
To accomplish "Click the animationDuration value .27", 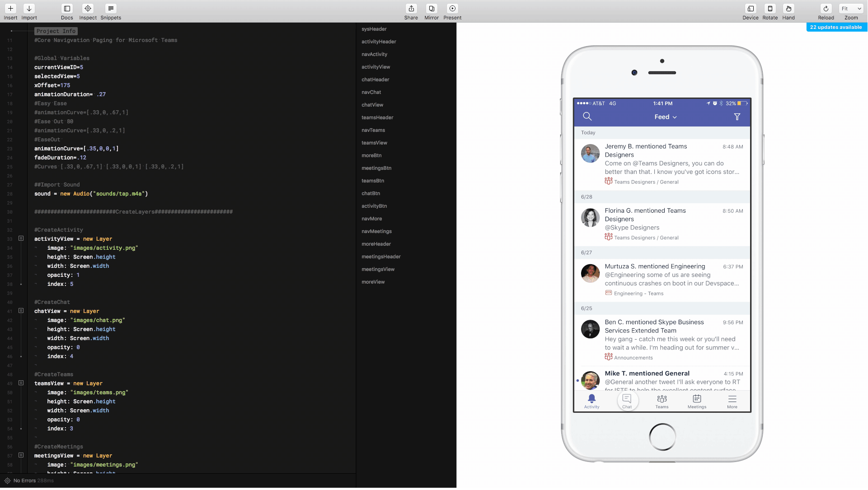I will (x=101, y=94).
